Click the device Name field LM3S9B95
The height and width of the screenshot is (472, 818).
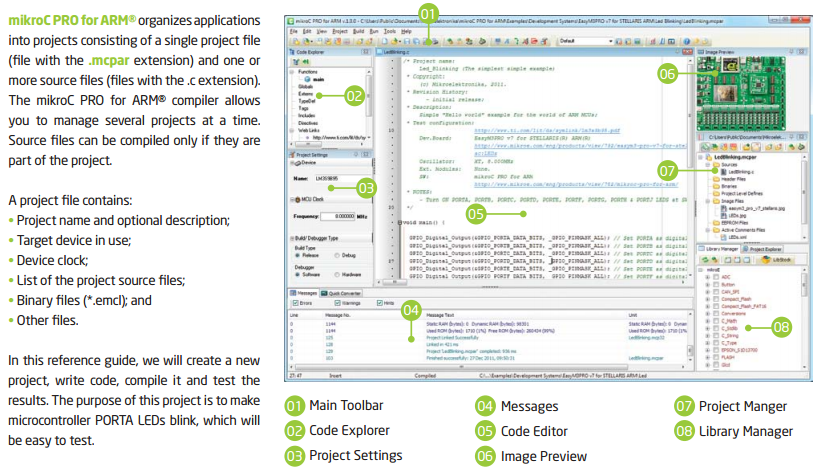[343, 178]
